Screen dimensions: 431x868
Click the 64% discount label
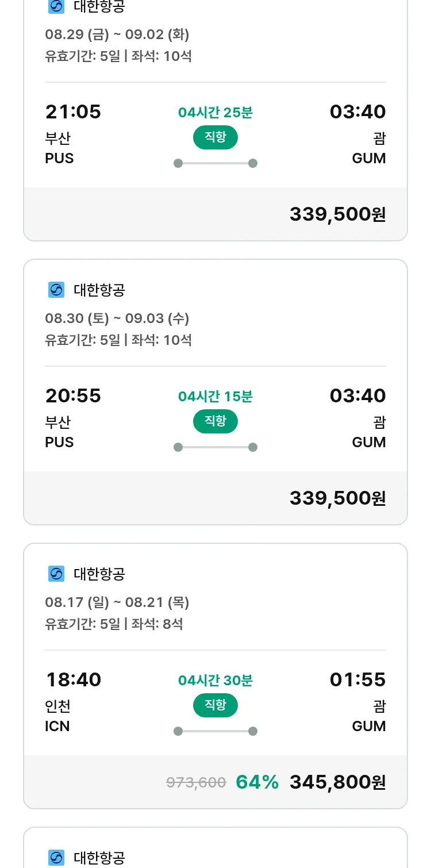click(257, 782)
